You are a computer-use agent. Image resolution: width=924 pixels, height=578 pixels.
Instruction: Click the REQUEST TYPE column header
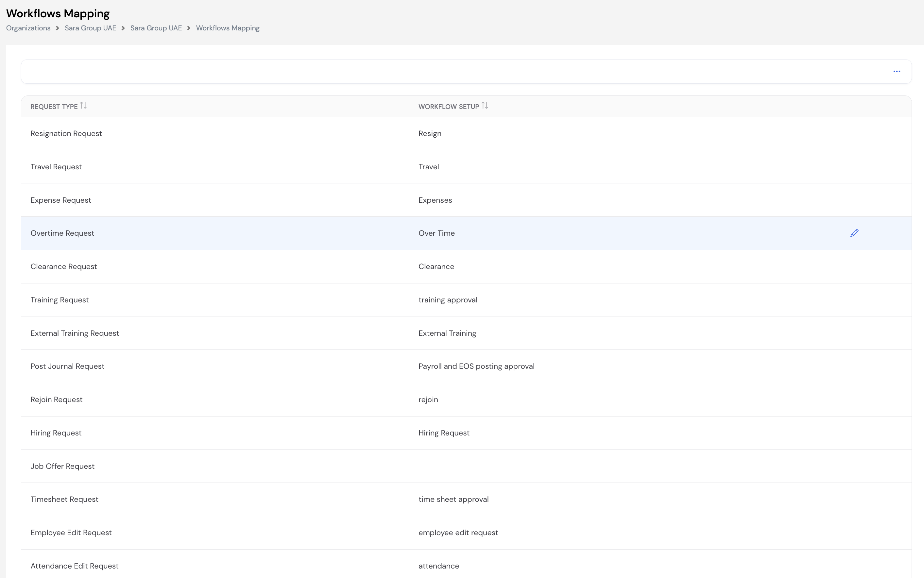(54, 107)
